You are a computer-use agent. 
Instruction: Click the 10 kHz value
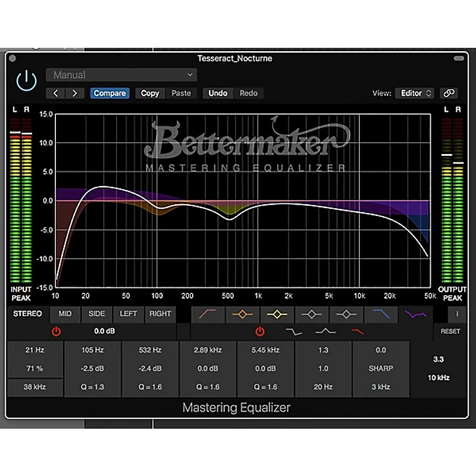click(439, 378)
